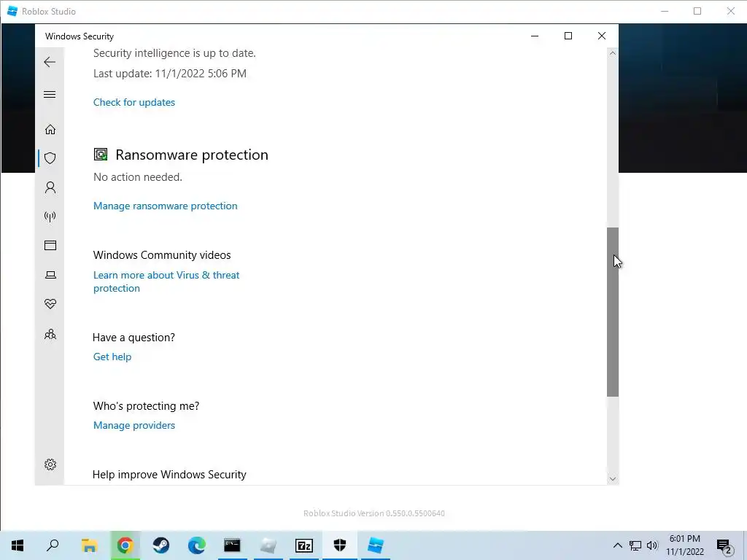Open Settings gear in Windows Security sidebar

[x=50, y=464]
